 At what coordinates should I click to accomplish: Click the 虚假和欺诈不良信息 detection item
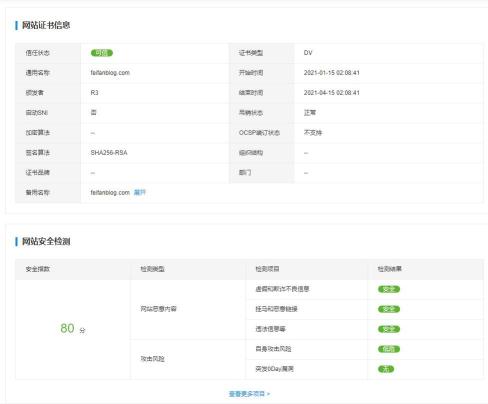pyautogui.click(x=282, y=289)
